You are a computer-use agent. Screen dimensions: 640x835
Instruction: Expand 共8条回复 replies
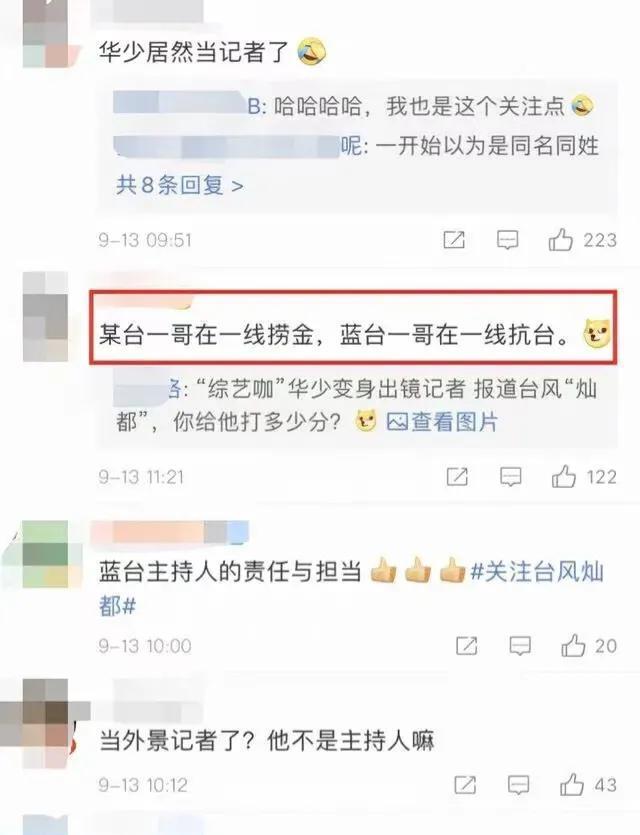180,185
